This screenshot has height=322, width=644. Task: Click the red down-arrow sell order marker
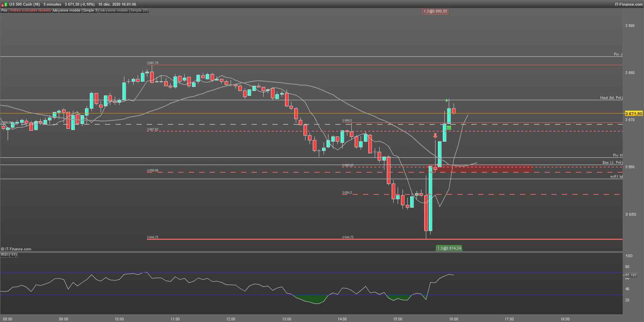pyautogui.click(x=435, y=136)
